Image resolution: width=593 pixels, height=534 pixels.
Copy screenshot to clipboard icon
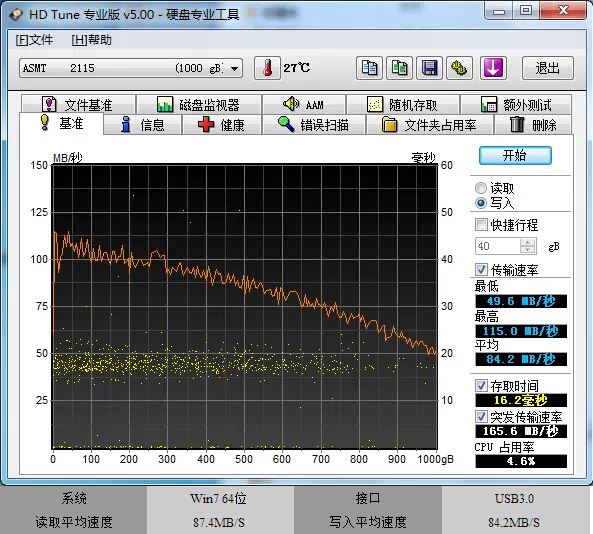399,68
